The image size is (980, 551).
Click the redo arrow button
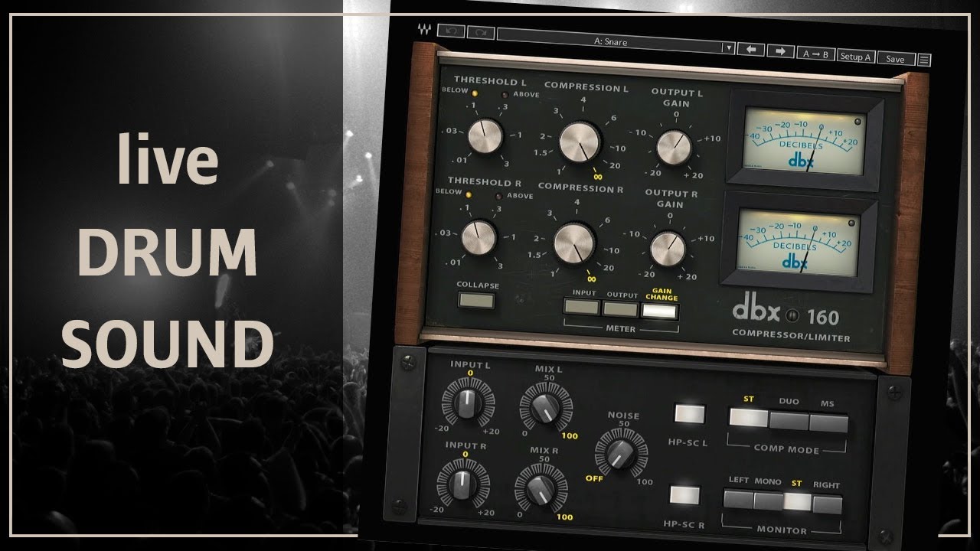click(x=481, y=34)
